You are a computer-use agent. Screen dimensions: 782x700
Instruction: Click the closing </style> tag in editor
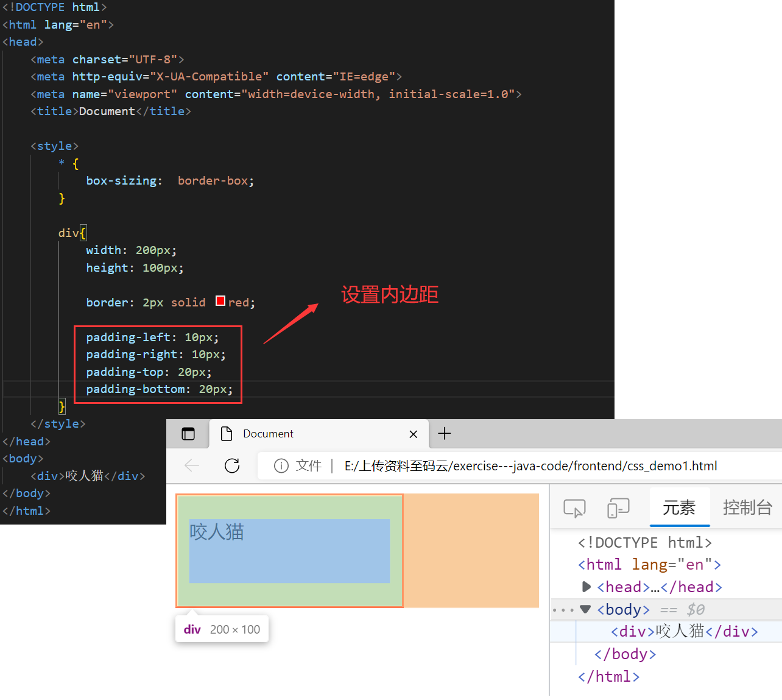[x=58, y=424]
